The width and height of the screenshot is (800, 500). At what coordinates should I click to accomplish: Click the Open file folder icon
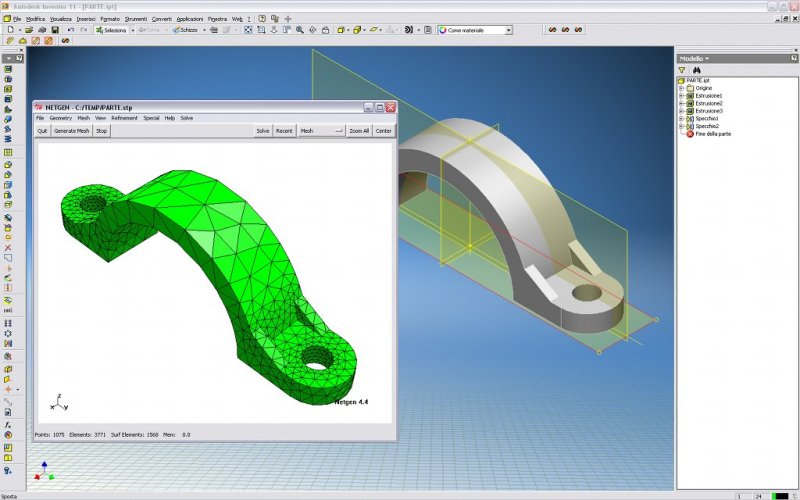(29, 30)
